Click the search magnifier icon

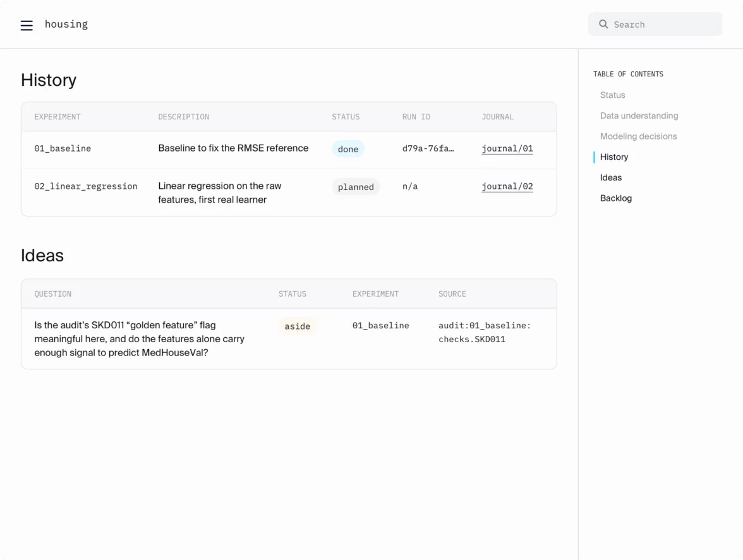coord(603,24)
